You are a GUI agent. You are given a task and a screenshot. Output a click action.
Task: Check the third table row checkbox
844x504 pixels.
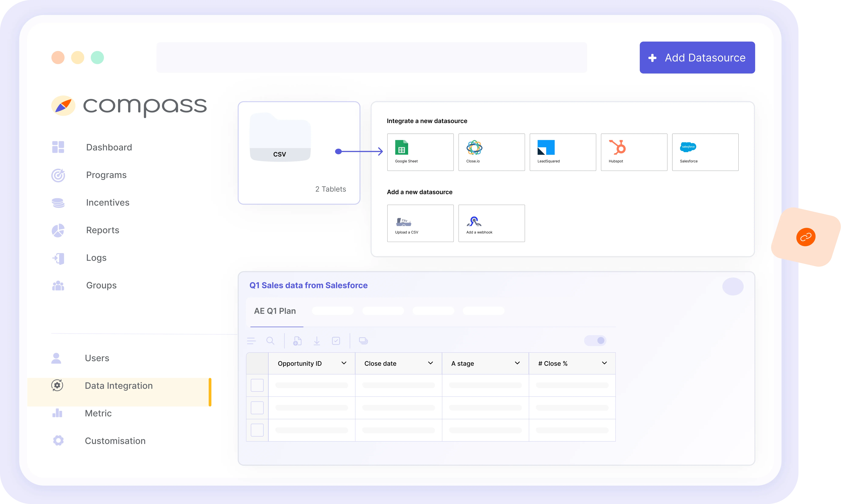257,430
